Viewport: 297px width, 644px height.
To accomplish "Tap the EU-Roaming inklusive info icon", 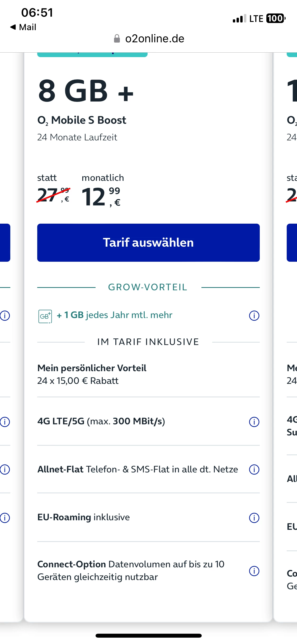I will (254, 518).
